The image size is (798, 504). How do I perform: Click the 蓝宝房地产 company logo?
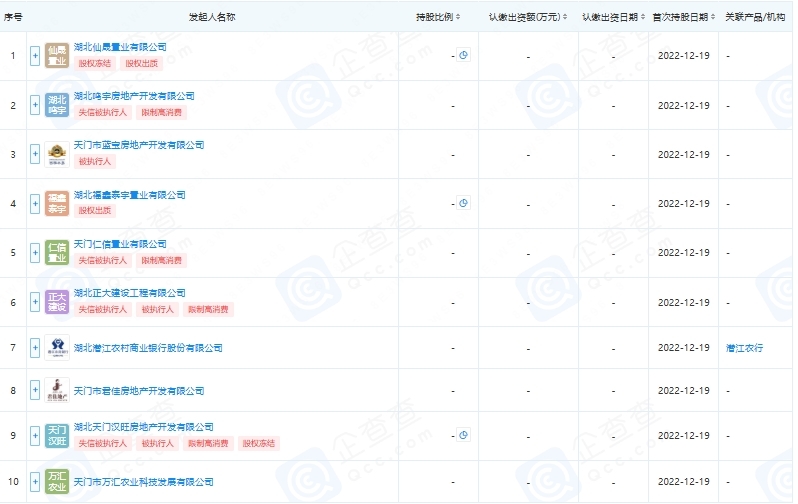[x=57, y=154]
